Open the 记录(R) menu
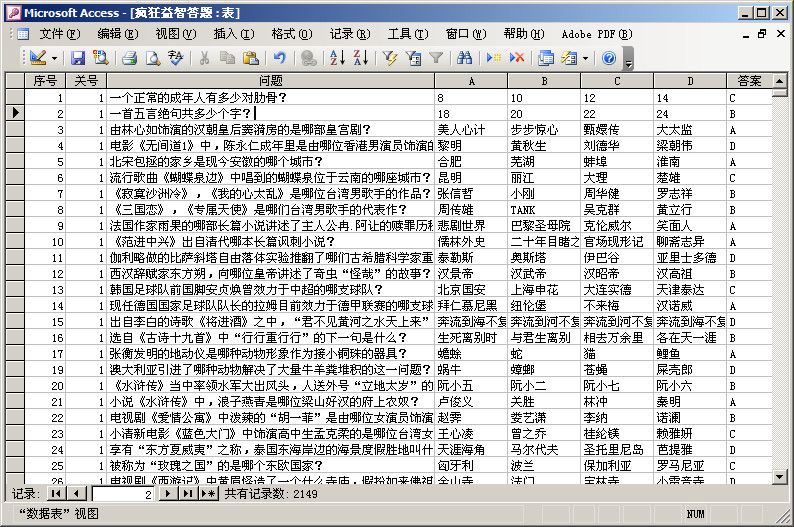 350,34
